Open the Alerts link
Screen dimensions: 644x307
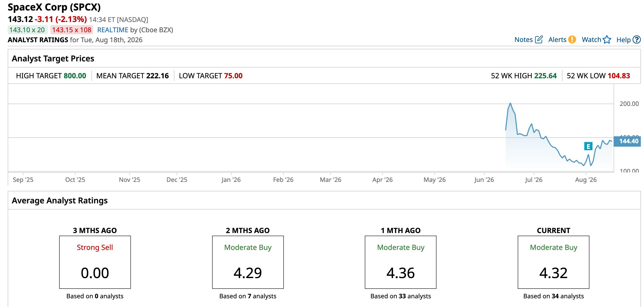point(557,40)
